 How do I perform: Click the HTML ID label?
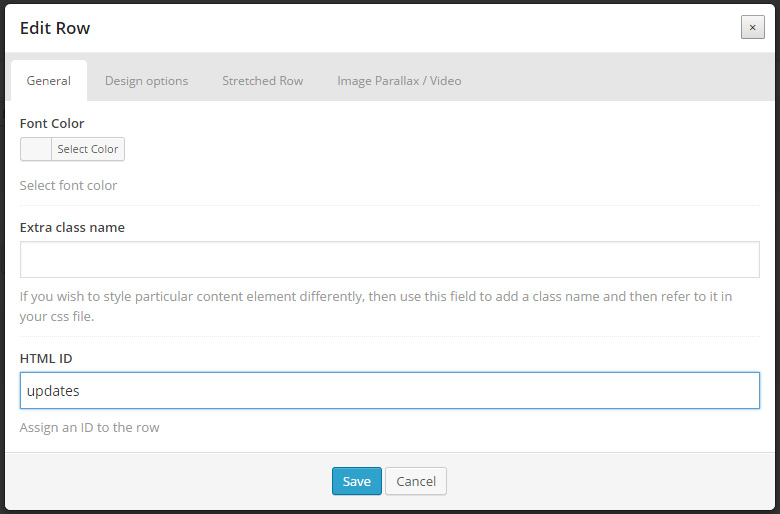coord(46,358)
